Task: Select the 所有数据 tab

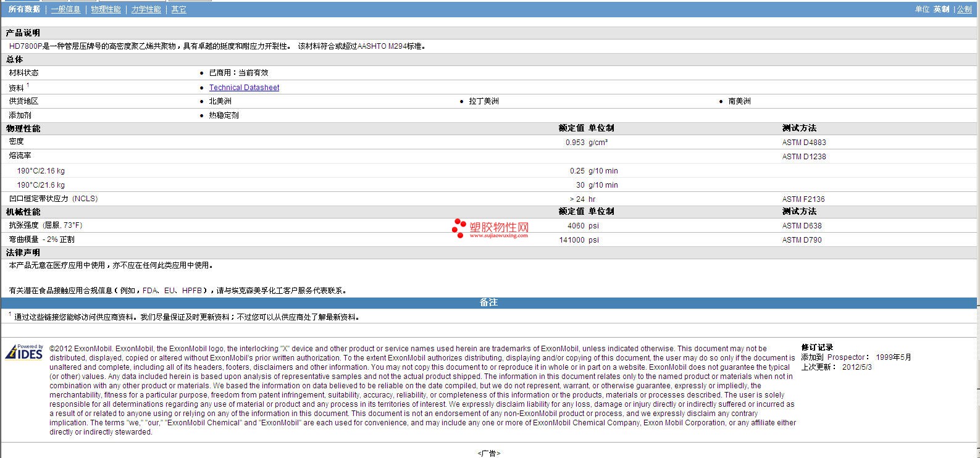Action: coord(24,9)
